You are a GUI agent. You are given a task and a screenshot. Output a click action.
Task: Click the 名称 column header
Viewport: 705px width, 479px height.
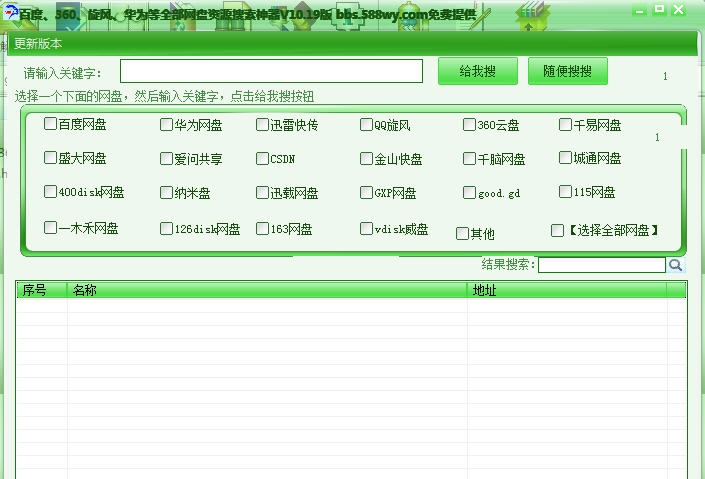click(267, 290)
